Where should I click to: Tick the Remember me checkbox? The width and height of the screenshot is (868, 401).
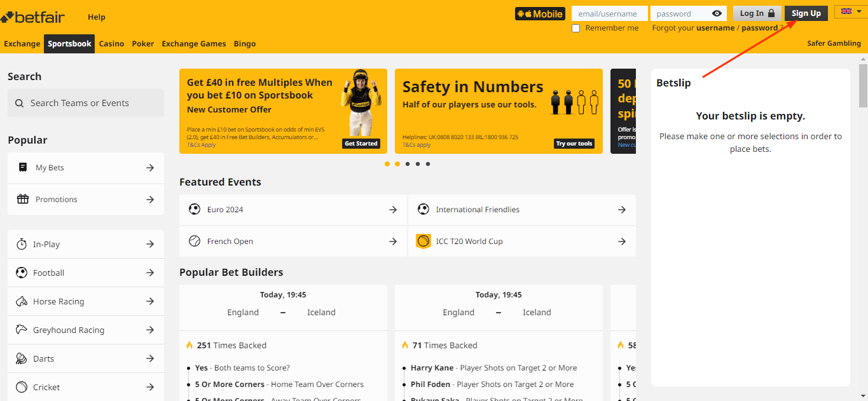click(x=576, y=29)
